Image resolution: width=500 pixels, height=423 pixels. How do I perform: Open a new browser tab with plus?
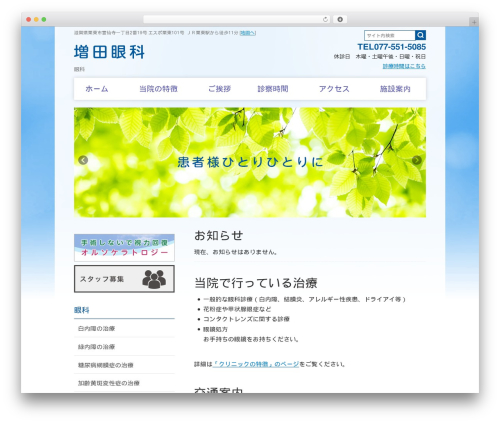(474, 22)
